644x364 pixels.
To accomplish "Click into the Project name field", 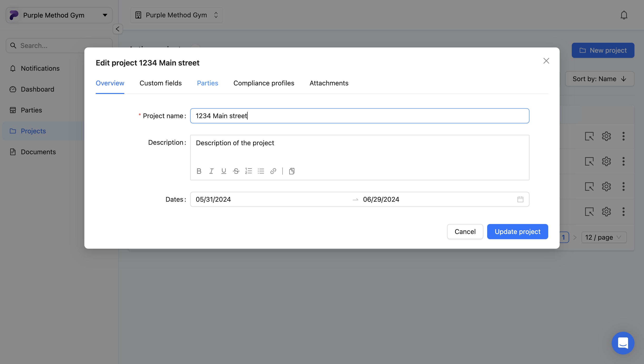I will point(359,116).
